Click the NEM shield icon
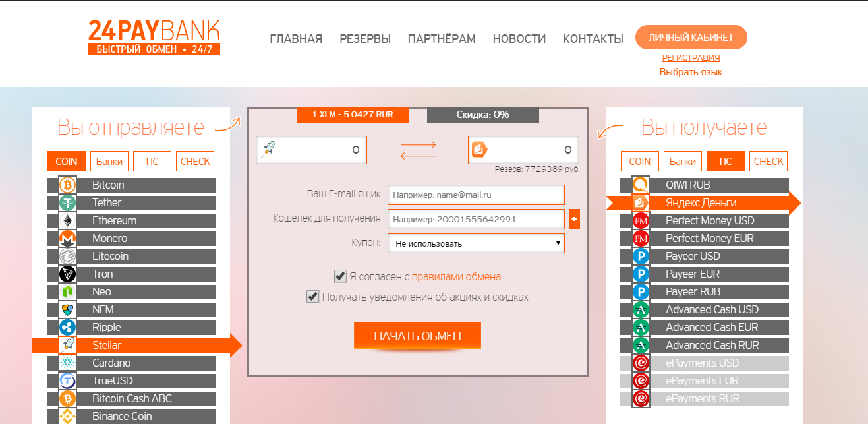The height and width of the screenshot is (424, 868). (67, 310)
